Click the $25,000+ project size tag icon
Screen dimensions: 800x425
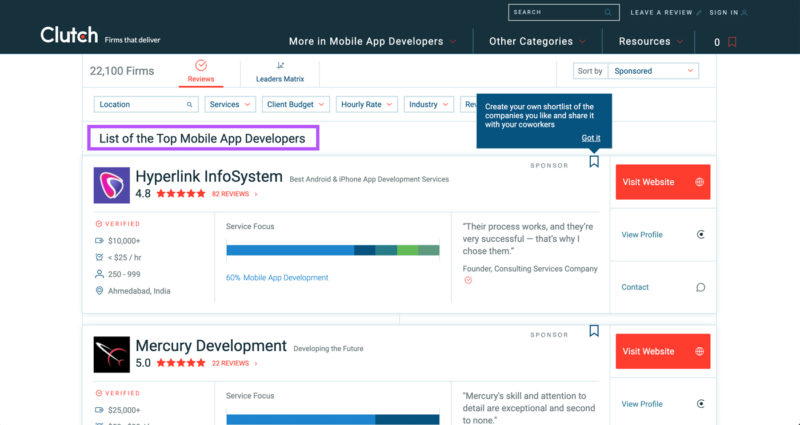(x=99, y=410)
